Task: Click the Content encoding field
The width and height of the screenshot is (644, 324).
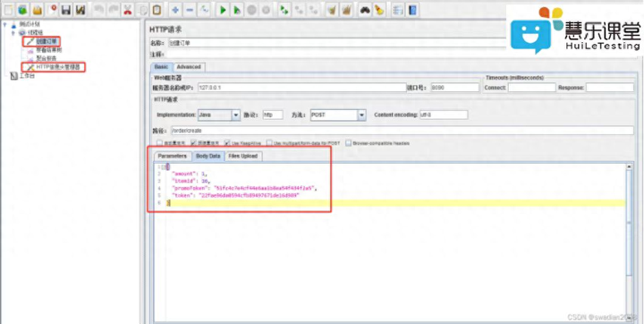Action: (443, 115)
